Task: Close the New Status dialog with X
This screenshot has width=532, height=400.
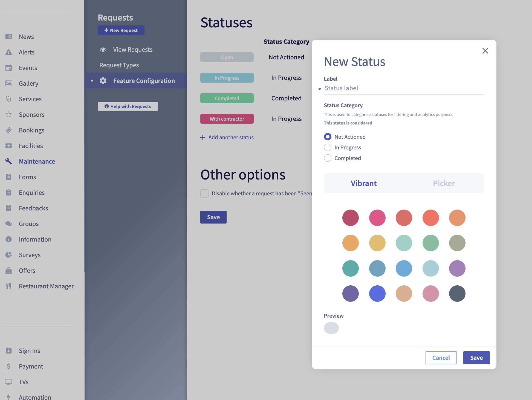Action: (x=485, y=51)
